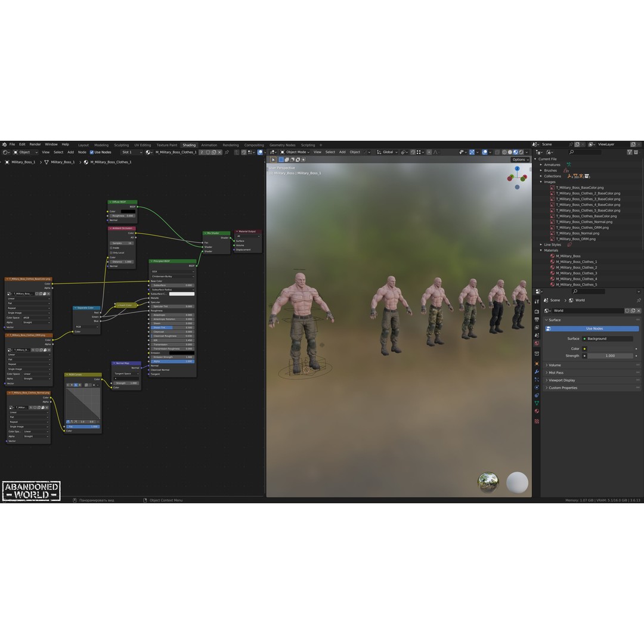Click Background surface shader selector
Viewport: 644px width, 644px height.
pyautogui.click(x=608, y=339)
